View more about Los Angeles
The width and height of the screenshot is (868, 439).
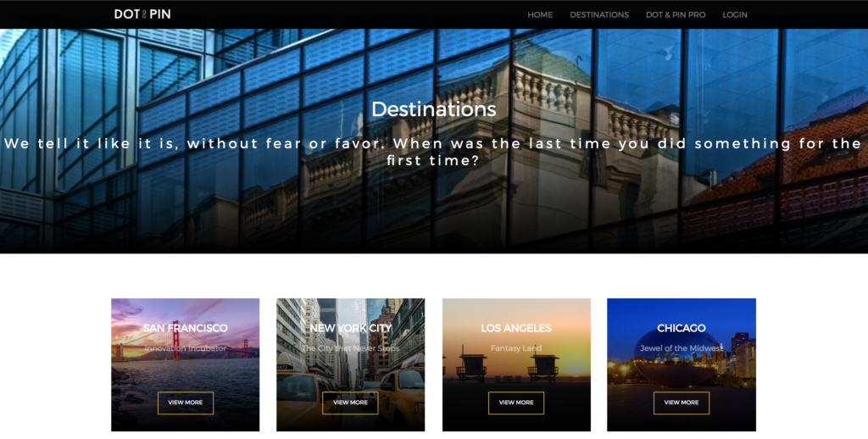click(516, 403)
